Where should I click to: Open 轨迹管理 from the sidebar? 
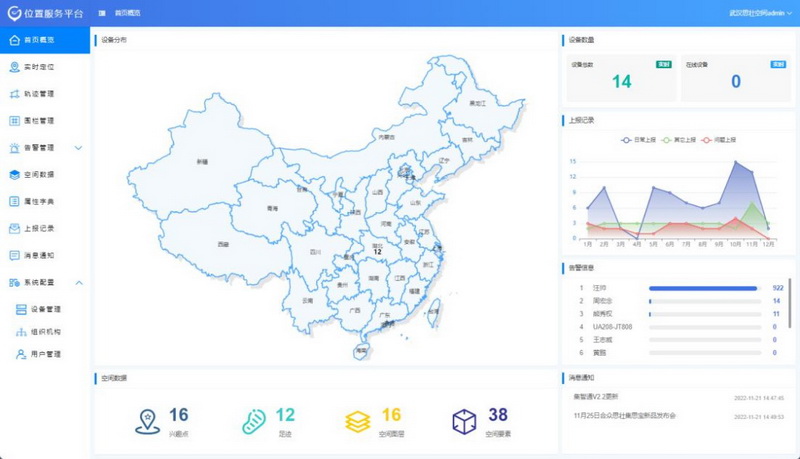click(38, 94)
